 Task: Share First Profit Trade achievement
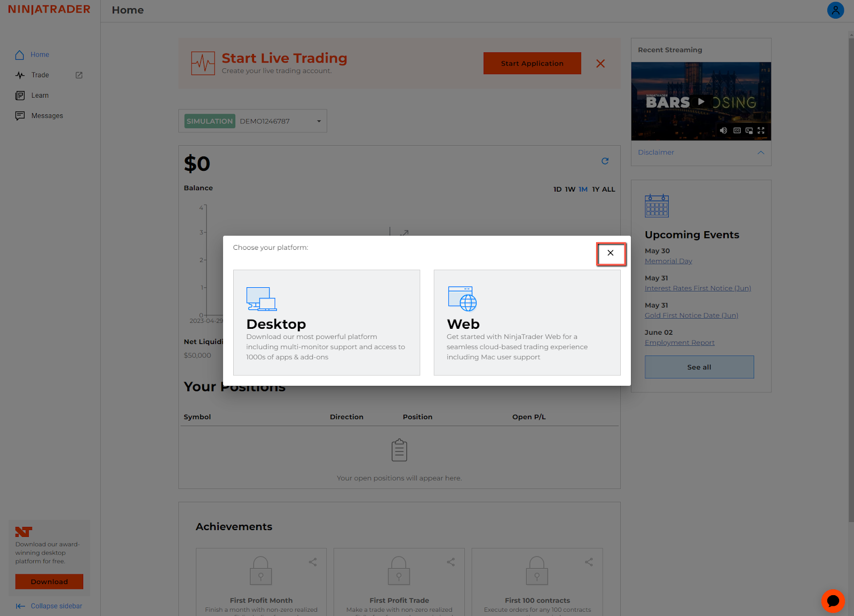coord(451,562)
